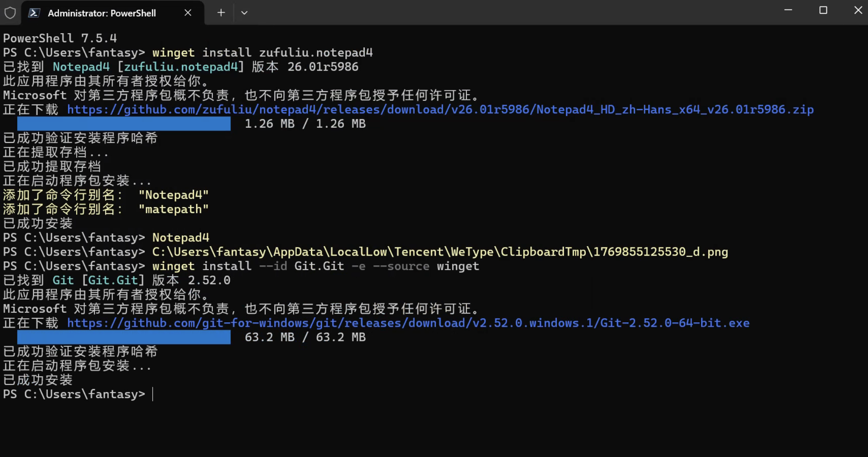Click the 63.2 MB download progress bar
The height and width of the screenshot is (457, 868).
tap(124, 337)
